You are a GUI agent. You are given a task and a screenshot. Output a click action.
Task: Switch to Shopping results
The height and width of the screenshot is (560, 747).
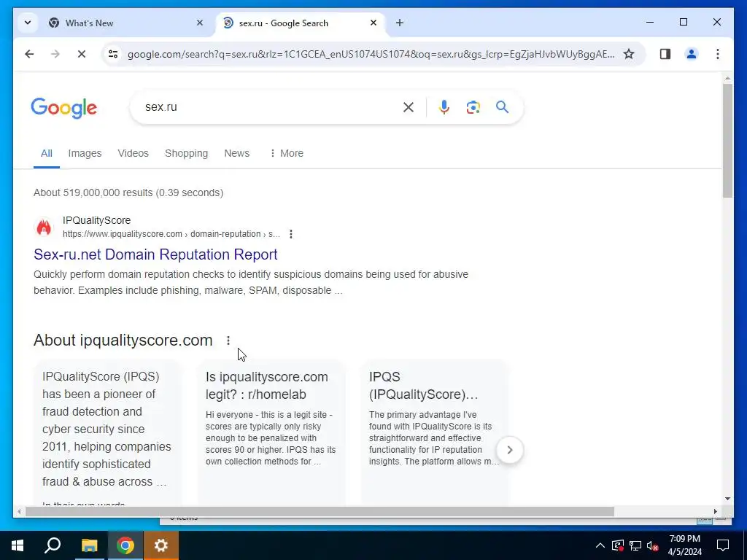point(186,153)
